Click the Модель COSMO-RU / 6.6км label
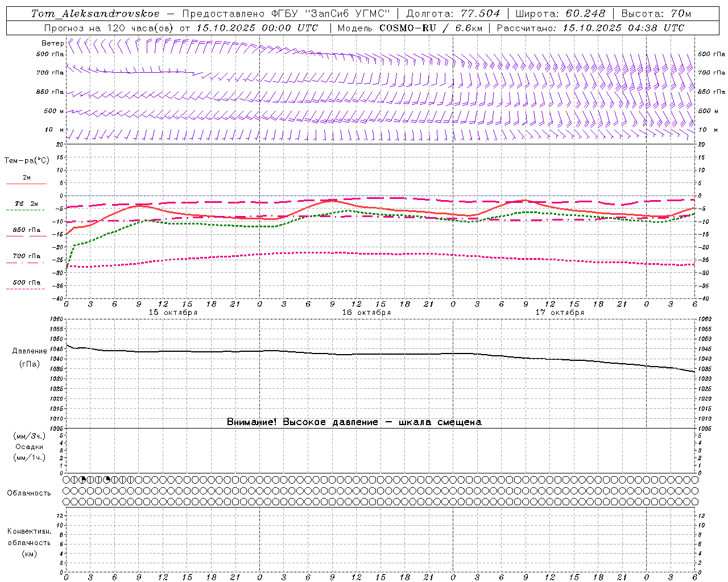728x582 pixels. pos(409,28)
